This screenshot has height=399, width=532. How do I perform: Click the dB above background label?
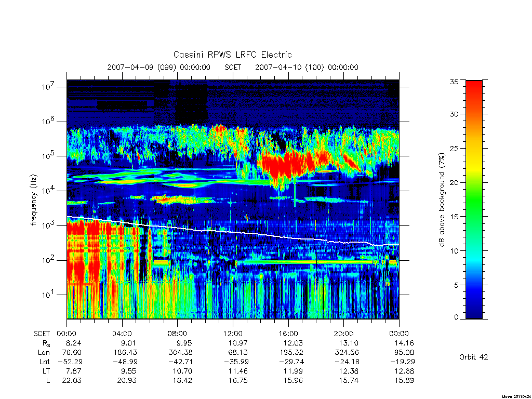tap(442, 200)
